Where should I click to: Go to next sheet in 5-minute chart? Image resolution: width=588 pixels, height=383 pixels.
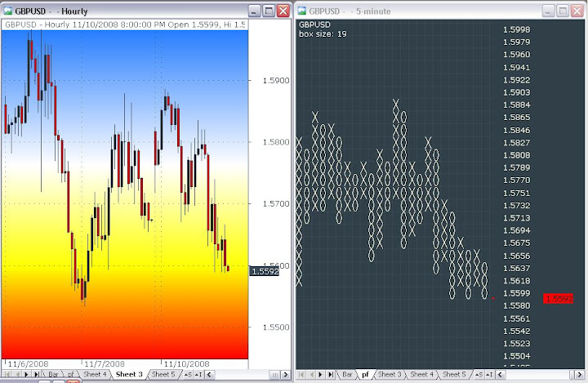pos(320,374)
